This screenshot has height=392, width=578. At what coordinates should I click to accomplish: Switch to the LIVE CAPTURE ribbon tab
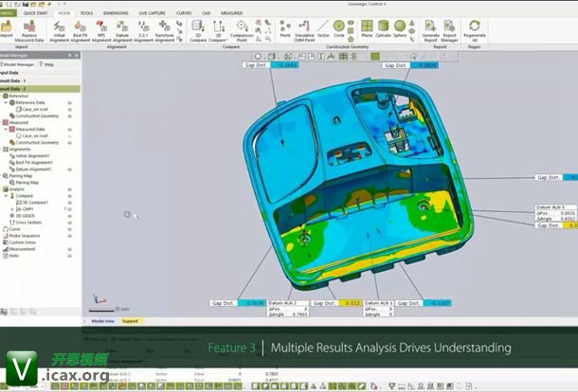pos(152,13)
